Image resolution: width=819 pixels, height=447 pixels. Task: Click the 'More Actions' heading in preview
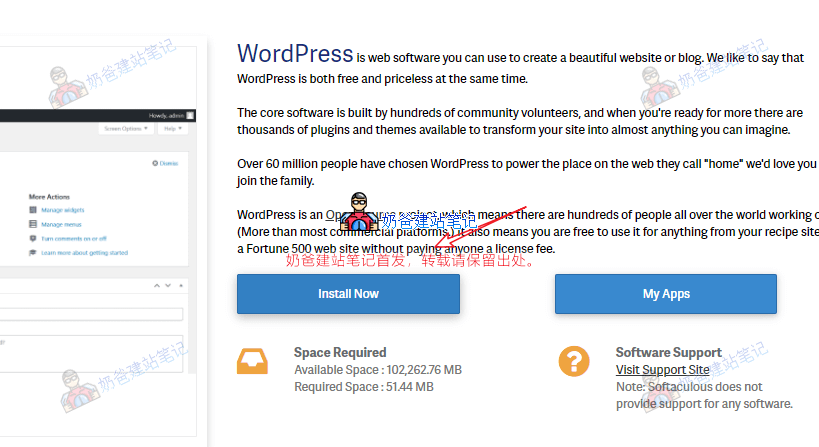(x=49, y=197)
